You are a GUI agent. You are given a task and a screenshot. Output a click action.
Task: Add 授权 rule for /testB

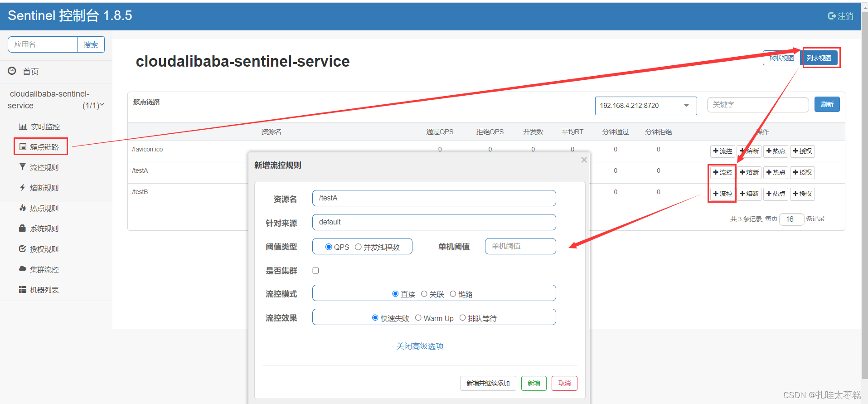click(803, 194)
